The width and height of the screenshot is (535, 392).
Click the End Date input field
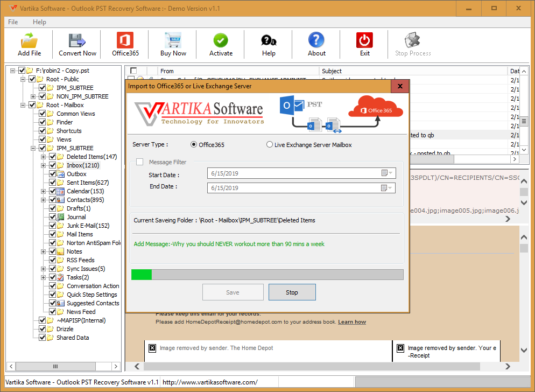pyautogui.click(x=301, y=188)
